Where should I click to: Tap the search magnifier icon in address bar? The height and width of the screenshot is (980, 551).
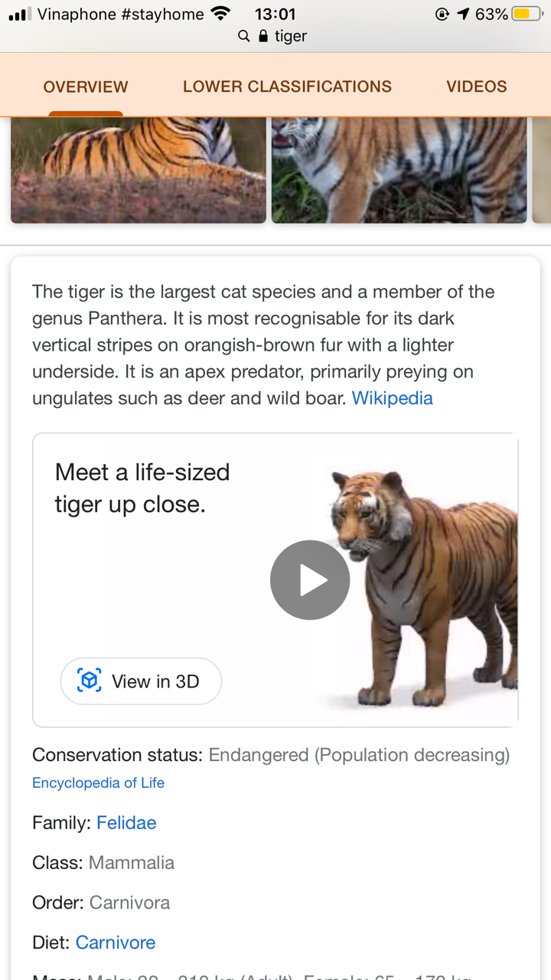(244, 36)
